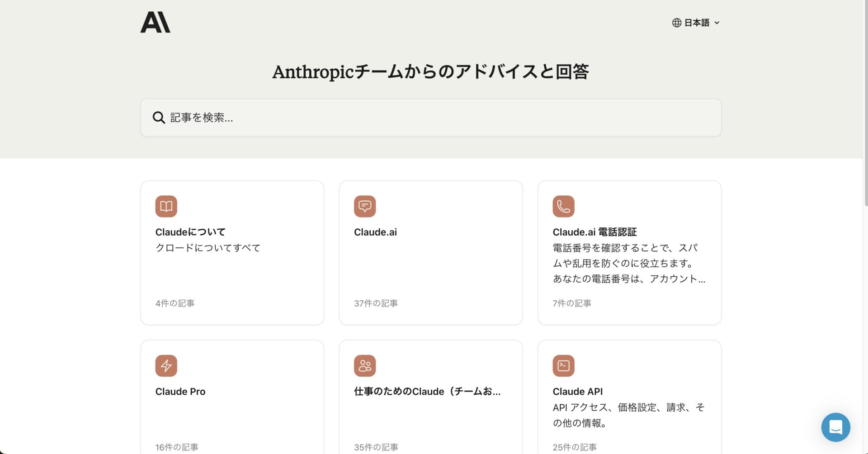Click the 4件の記事 article count
The image size is (868, 454).
(175, 303)
